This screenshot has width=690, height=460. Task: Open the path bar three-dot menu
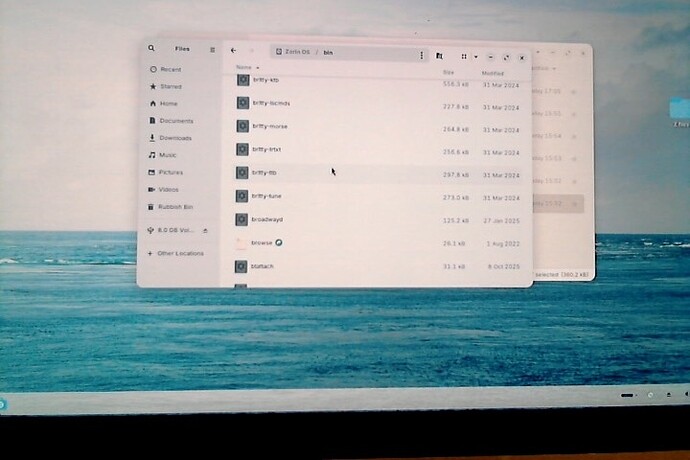click(x=421, y=55)
